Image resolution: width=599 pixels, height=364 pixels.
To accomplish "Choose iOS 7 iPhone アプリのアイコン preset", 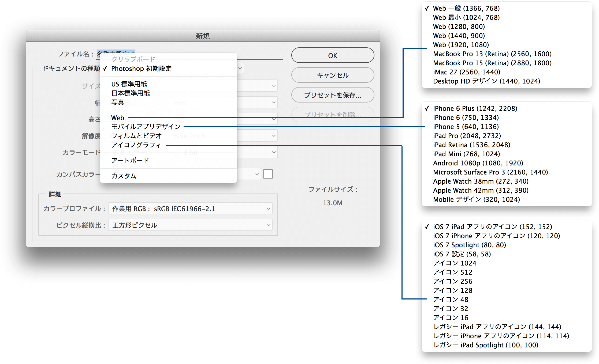I will [507, 236].
